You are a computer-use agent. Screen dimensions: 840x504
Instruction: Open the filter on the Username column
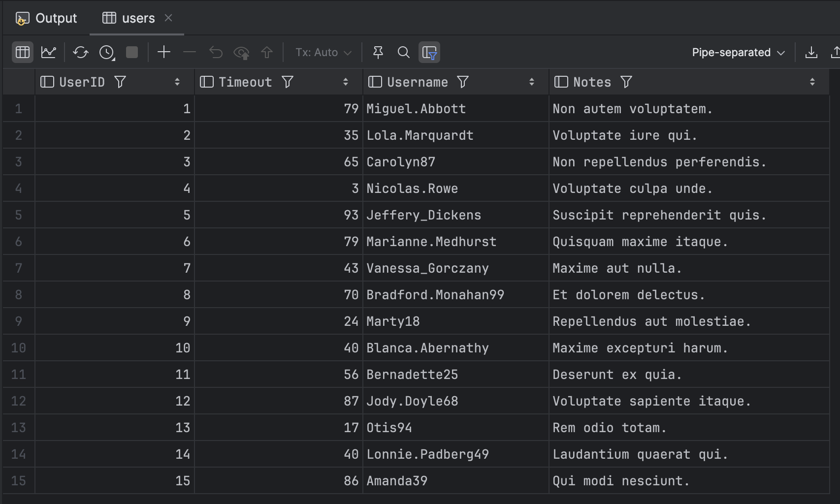(x=462, y=82)
